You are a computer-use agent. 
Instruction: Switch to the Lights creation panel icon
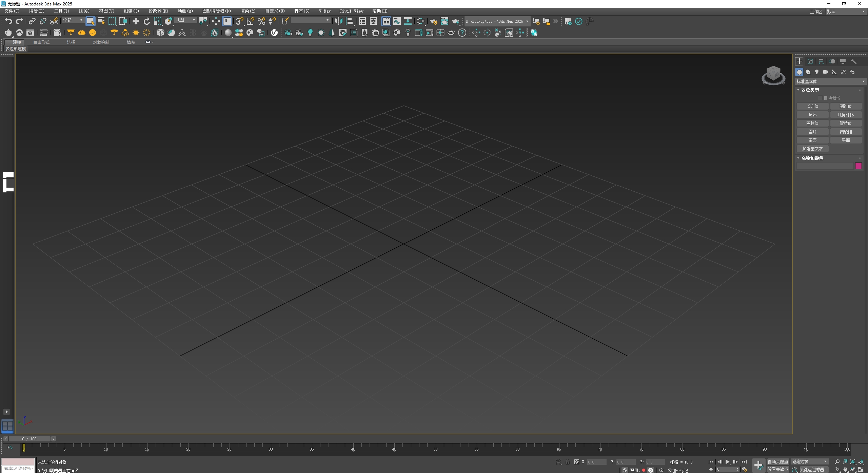[817, 72]
